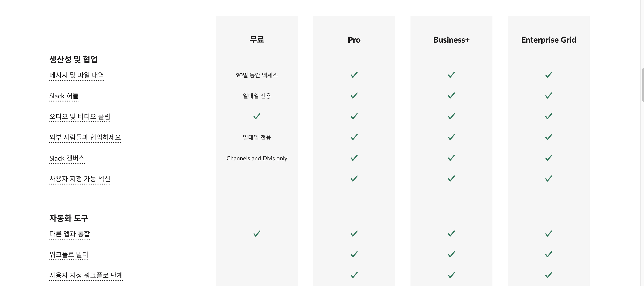Screen dimensions: 644x286
Task: Open the Slack 허들 feature description
Action: [x=64, y=96]
